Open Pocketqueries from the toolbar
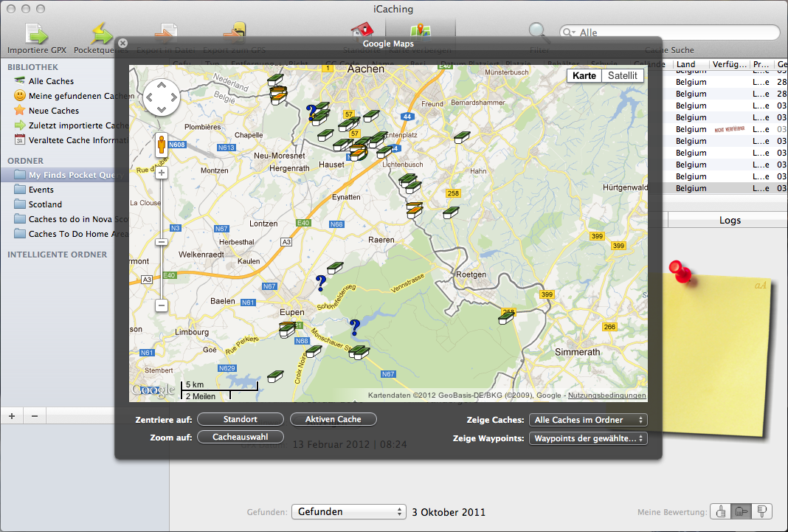 pos(102,34)
